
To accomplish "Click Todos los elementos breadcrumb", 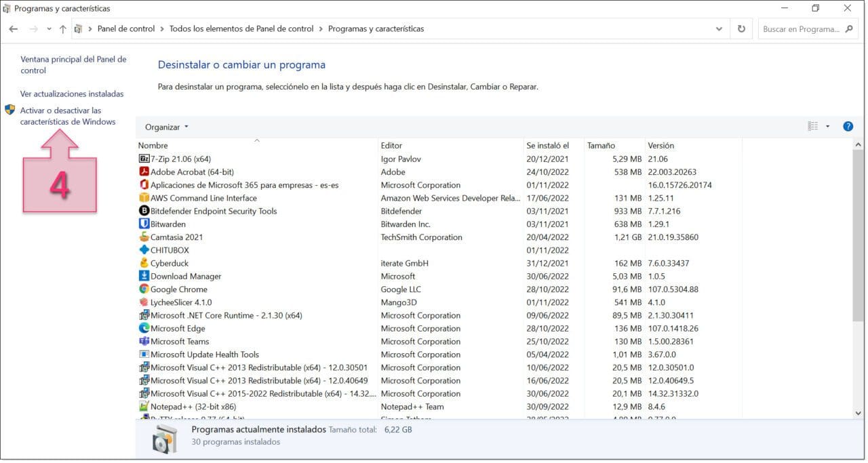I will (x=241, y=29).
